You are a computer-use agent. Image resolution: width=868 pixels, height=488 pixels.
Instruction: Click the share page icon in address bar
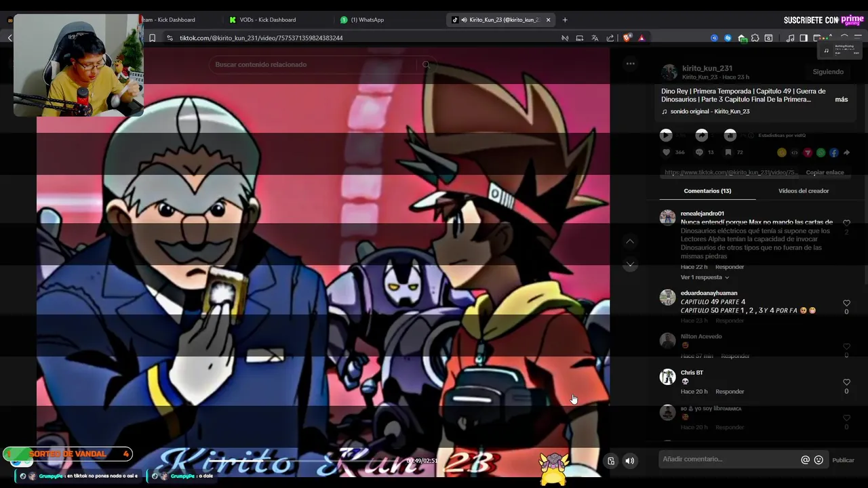point(610,38)
